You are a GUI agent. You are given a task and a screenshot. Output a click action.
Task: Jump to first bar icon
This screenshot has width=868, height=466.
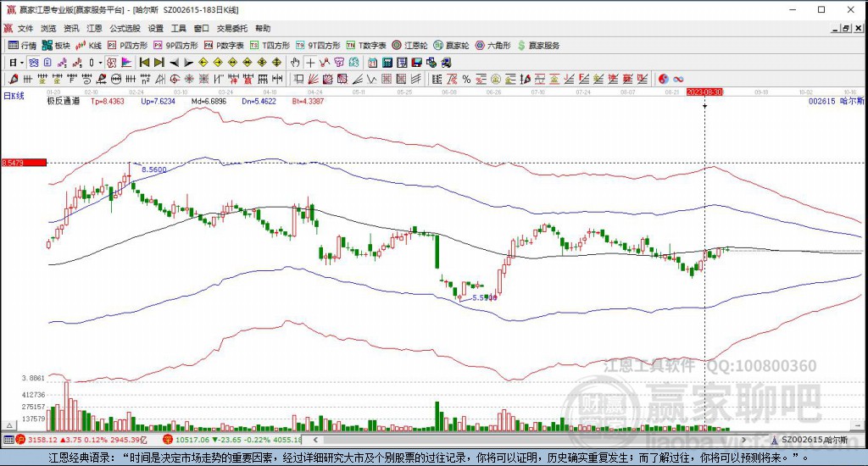coord(144,63)
